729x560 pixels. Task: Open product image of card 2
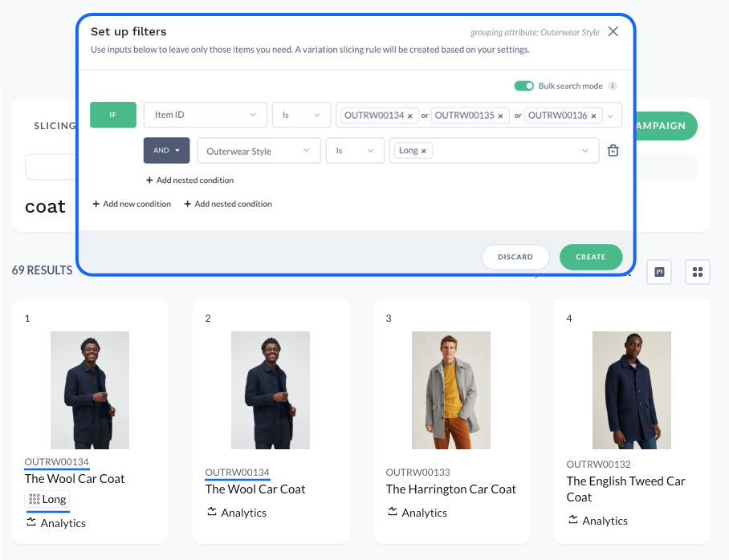click(x=271, y=390)
